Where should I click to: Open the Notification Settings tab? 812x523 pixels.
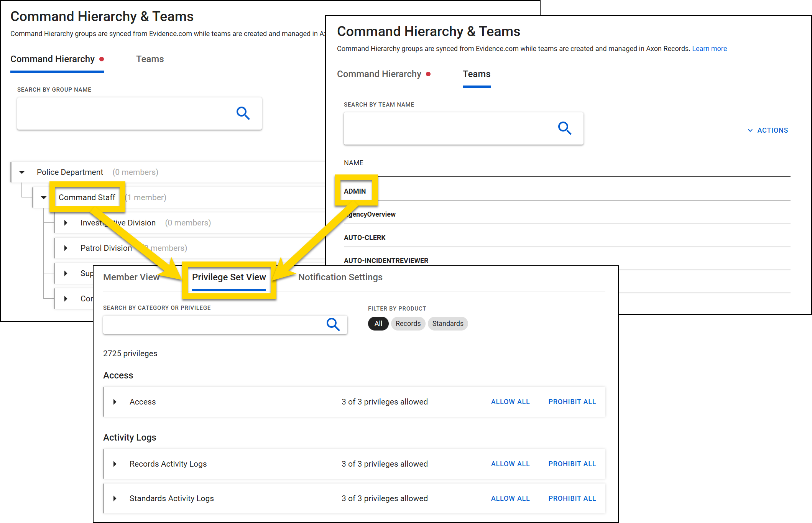pyautogui.click(x=340, y=277)
